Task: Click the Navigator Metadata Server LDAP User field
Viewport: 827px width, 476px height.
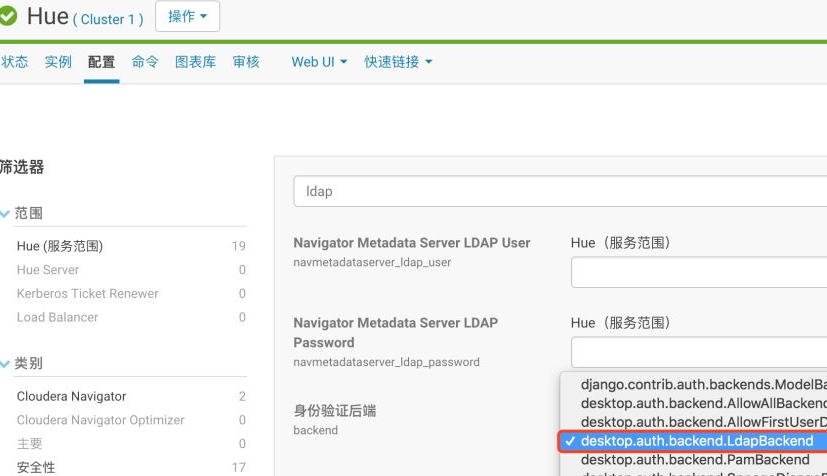Action: point(699,272)
